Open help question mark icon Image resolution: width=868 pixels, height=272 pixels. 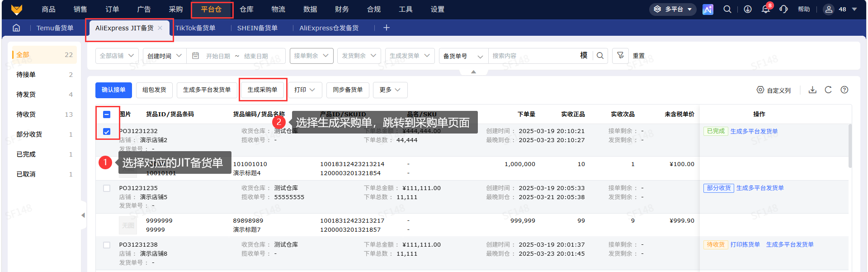click(x=844, y=90)
